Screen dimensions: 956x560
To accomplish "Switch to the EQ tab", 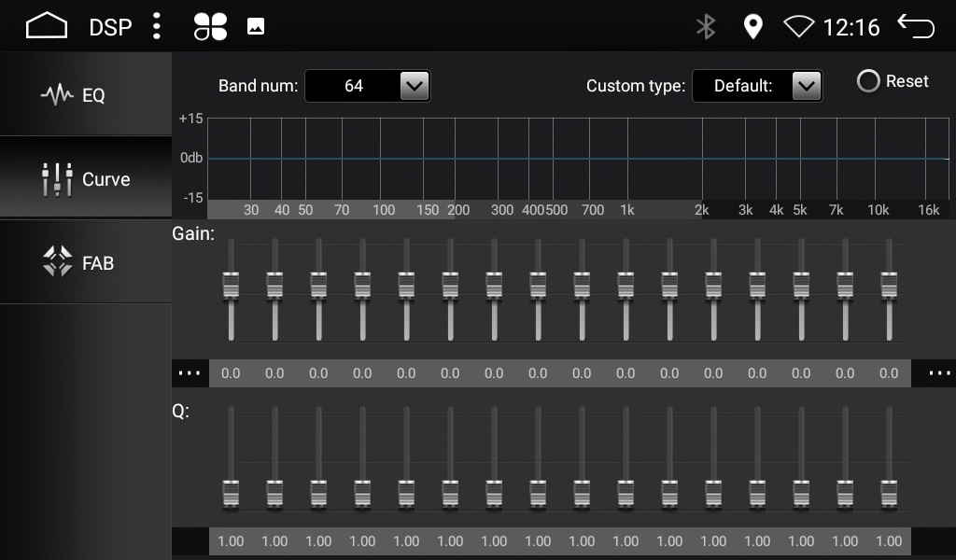I will point(86,94).
